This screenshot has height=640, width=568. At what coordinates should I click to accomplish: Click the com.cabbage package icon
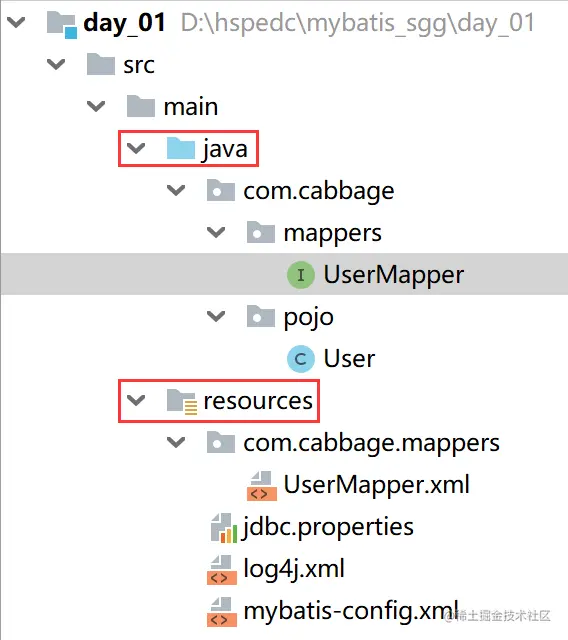point(221,191)
